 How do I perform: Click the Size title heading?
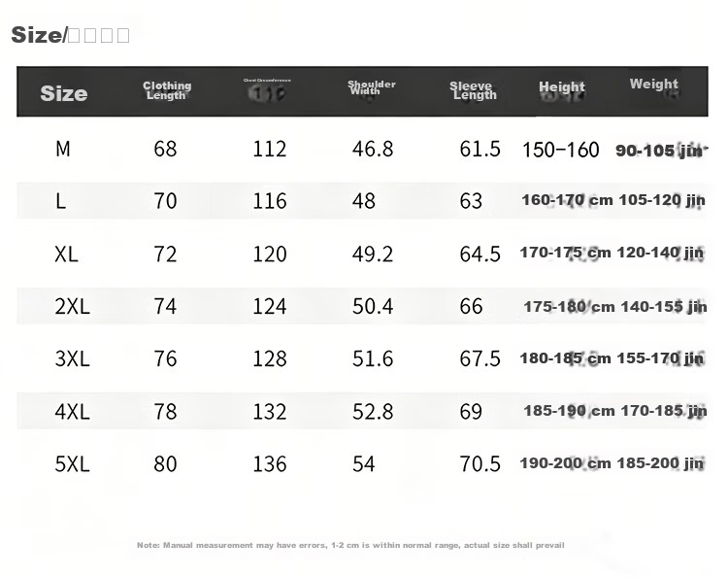tap(70, 35)
